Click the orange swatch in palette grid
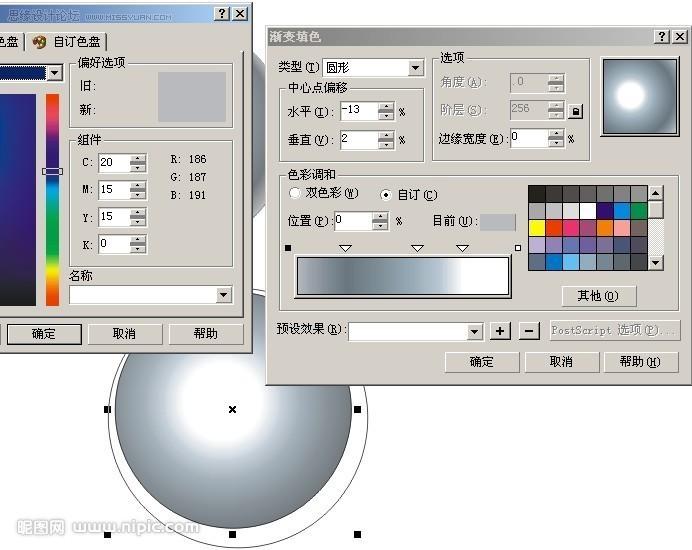Viewport: 692px width, 550px height. [605, 228]
